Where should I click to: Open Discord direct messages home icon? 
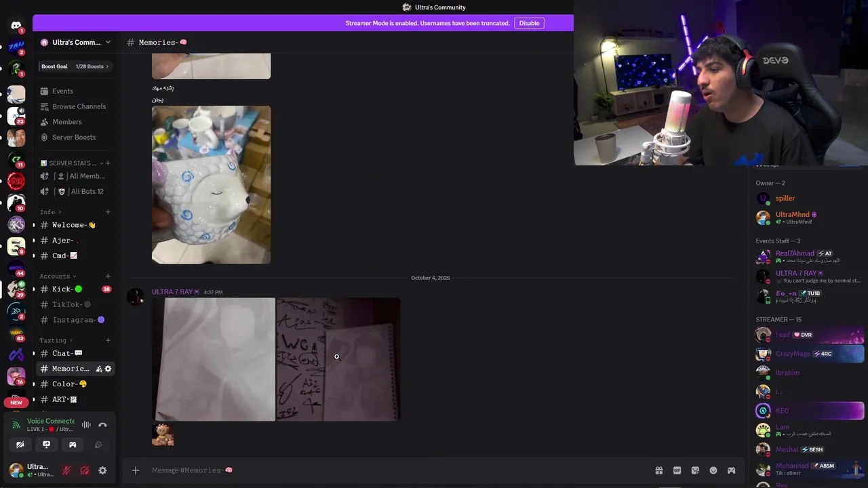tap(16, 26)
